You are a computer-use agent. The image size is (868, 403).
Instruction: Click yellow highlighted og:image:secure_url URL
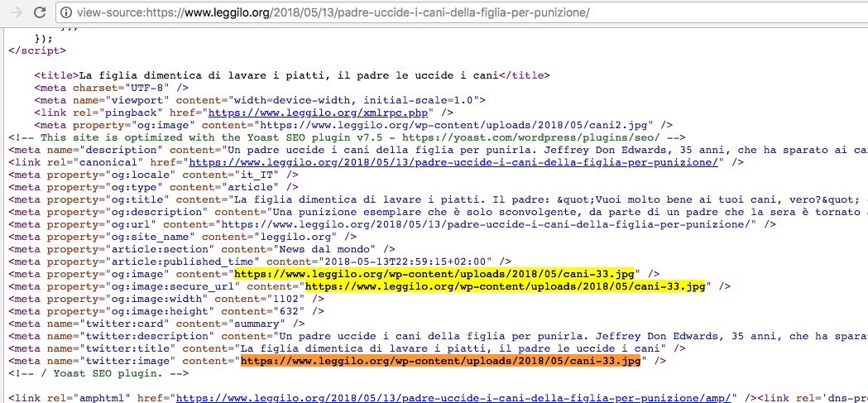pyautogui.click(x=505, y=286)
